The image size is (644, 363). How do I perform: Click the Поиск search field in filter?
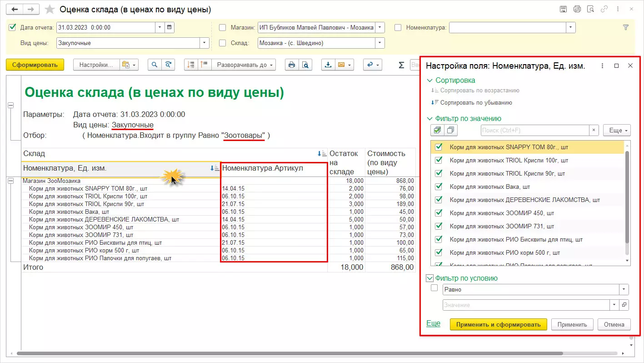(x=534, y=131)
